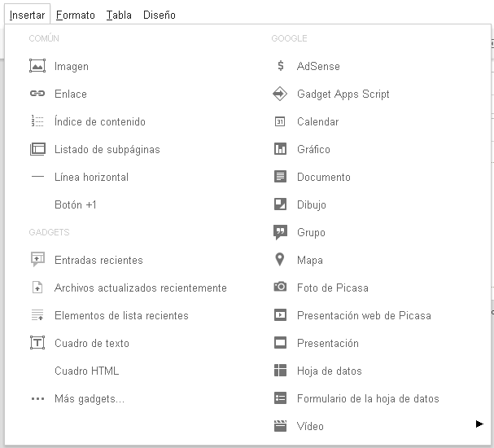494x448 pixels.
Task: Click the Grupo speech bubble icon
Action: (x=281, y=232)
